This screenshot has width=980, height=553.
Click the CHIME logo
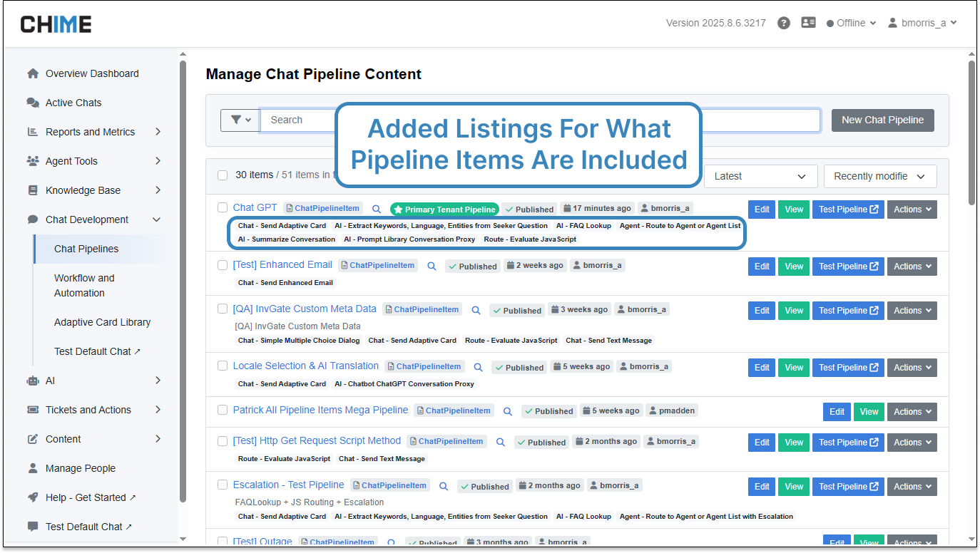pyautogui.click(x=56, y=24)
